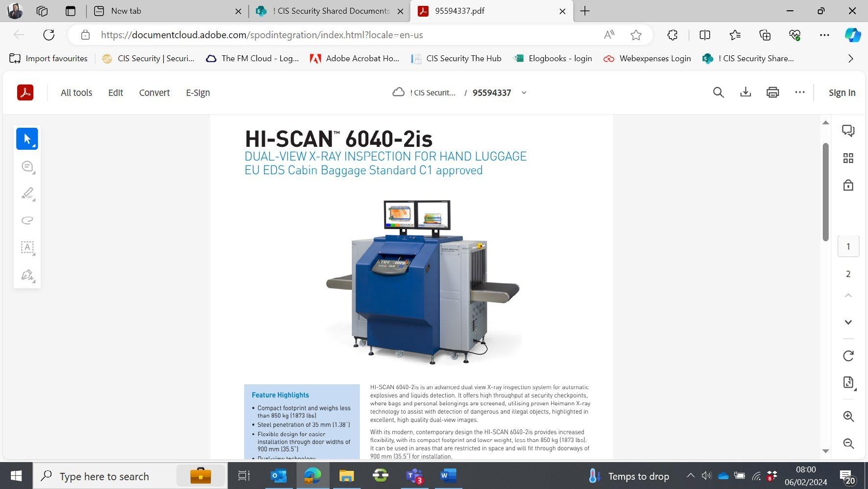Search the document with magnifier icon

coord(718,93)
